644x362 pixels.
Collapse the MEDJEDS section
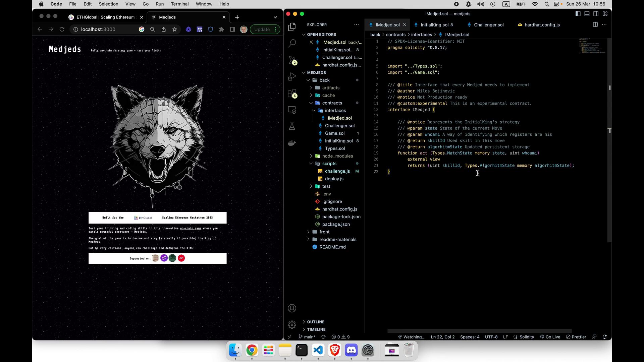tap(316, 72)
